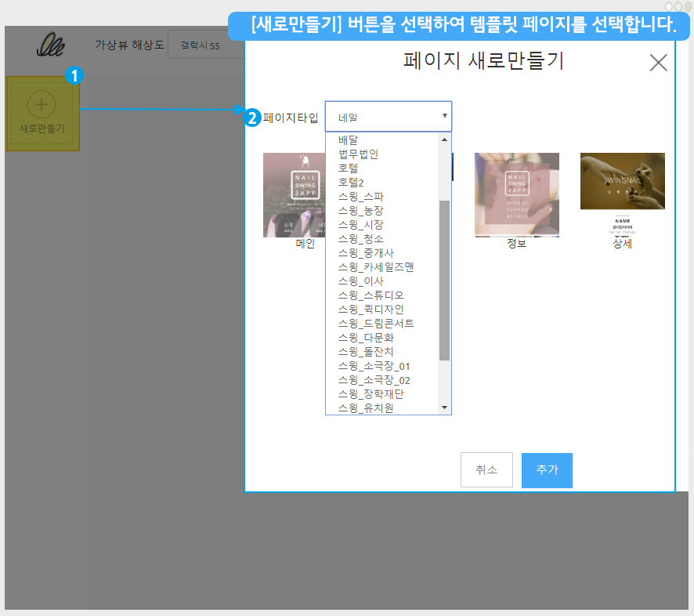Image resolution: width=694 pixels, height=616 pixels.
Task: Click the dropdown list scrollbar thumb
Action: point(444,280)
